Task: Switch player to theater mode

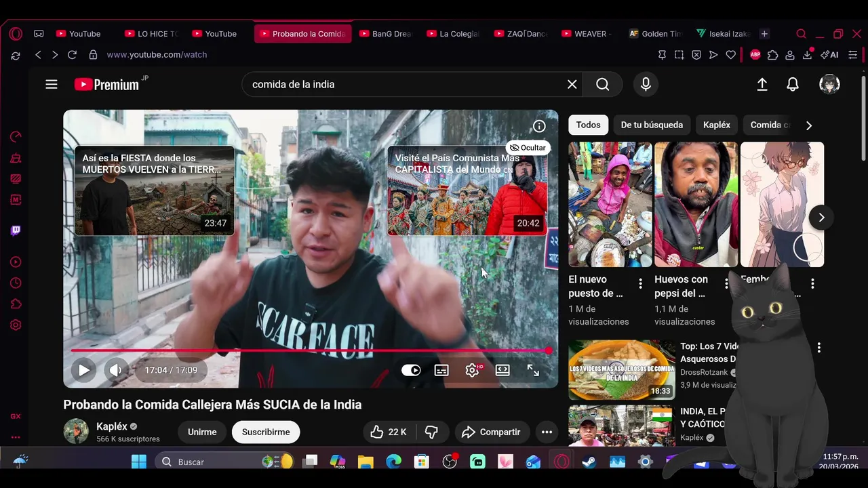Action: point(502,370)
